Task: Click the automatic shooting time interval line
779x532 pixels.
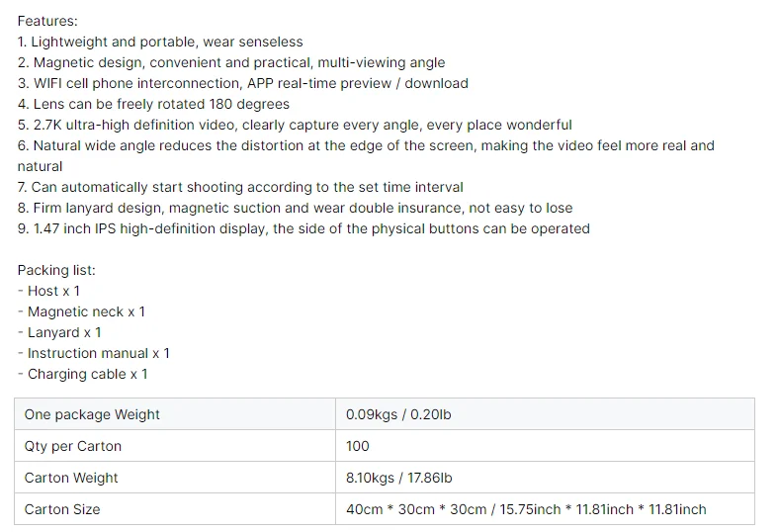Action: [240, 187]
